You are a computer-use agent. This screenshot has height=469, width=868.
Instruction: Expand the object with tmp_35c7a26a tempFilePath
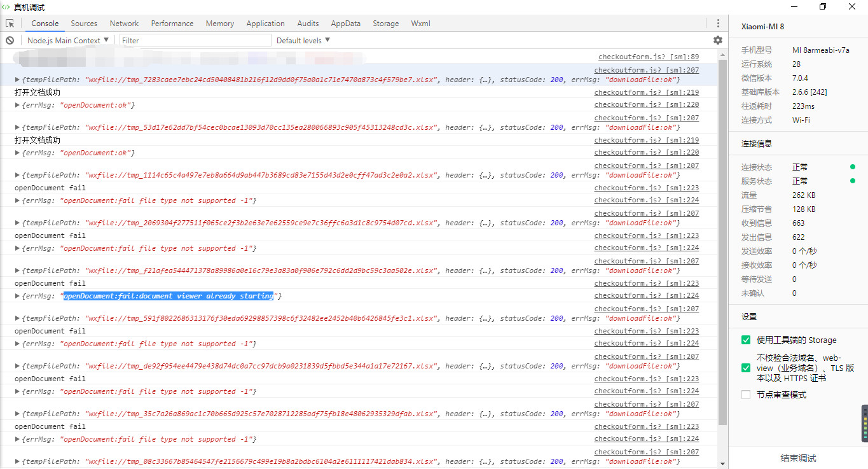point(18,414)
